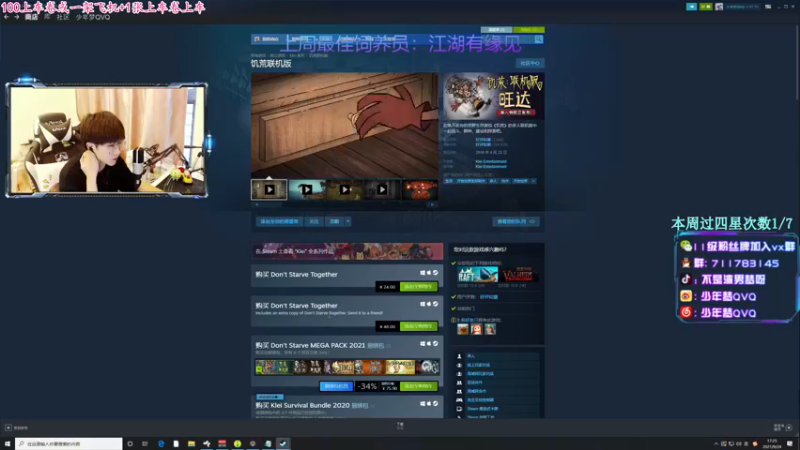Open the 社区中心 community hub button
This screenshot has height=450, width=800.
pyautogui.click(x=530, y=63)
